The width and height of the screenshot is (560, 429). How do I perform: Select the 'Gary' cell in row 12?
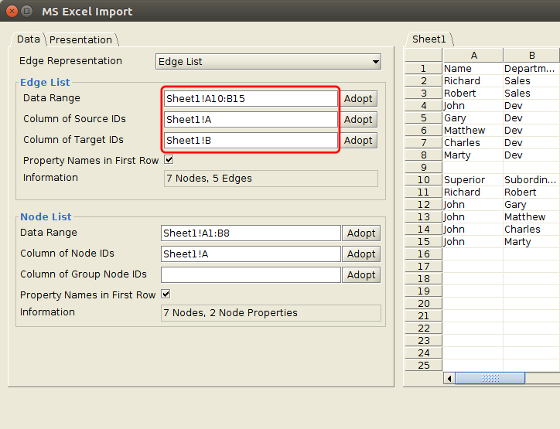(x=532, y=204)
